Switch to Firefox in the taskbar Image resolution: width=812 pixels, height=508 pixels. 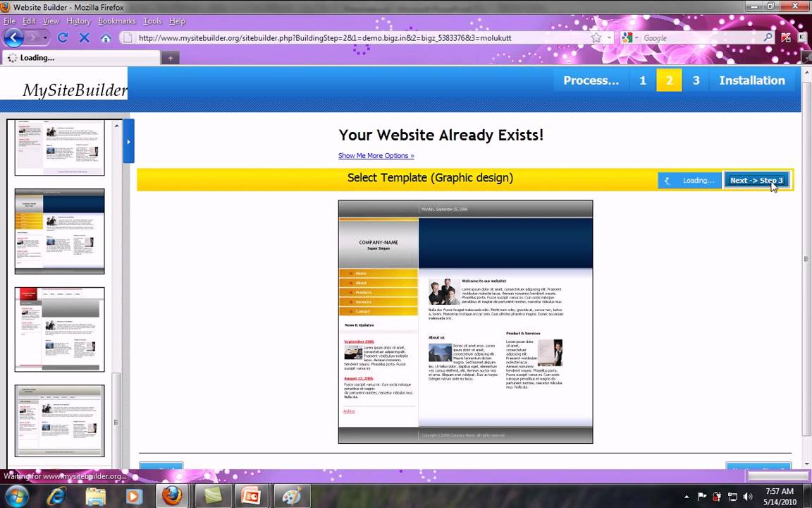tap(172, 495)
